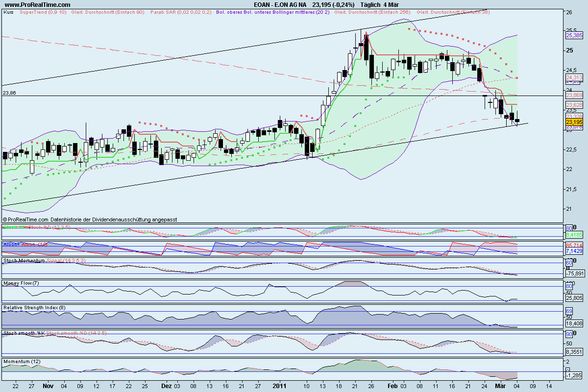Click the purple "25,385" upper Bollinger value tag
This screenshot has width=588, height=392.
[x=574, y=35]
